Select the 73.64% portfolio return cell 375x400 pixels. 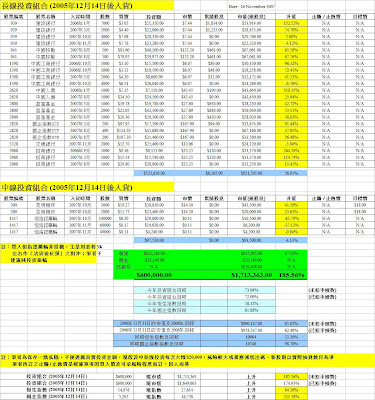click(x=252, y=290)
